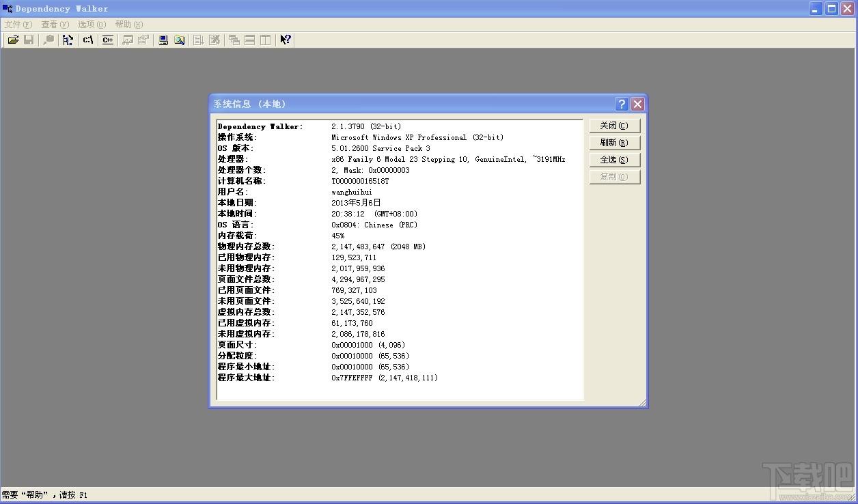Click the value 2,086,178,816
Image resolution: width=858 pixels, height=504 pixels.
pyautogui.click(x=358, y=334)
